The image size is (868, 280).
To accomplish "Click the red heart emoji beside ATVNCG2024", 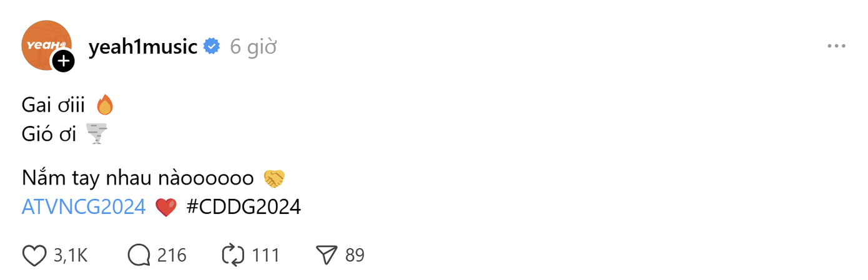I will (166, 207).
